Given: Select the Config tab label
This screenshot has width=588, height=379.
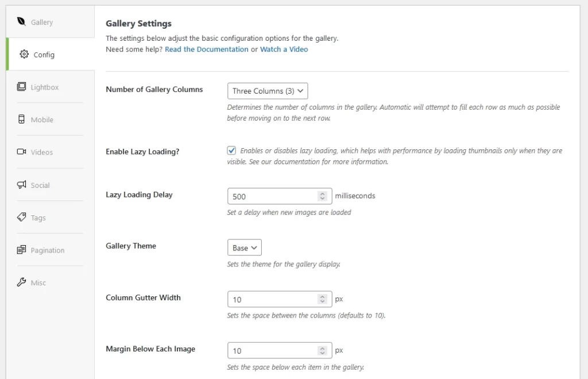Looking at the screenshot, I should click(44, 55).
